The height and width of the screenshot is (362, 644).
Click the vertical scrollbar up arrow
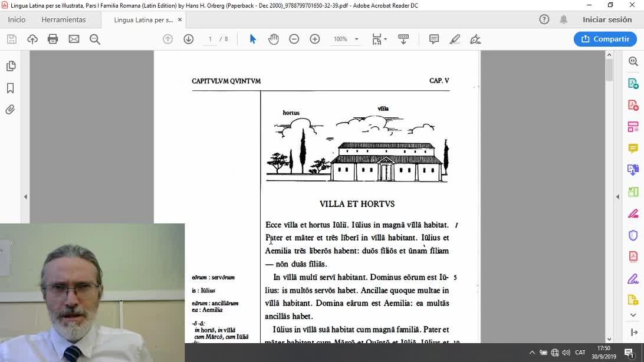click(609, 55)
